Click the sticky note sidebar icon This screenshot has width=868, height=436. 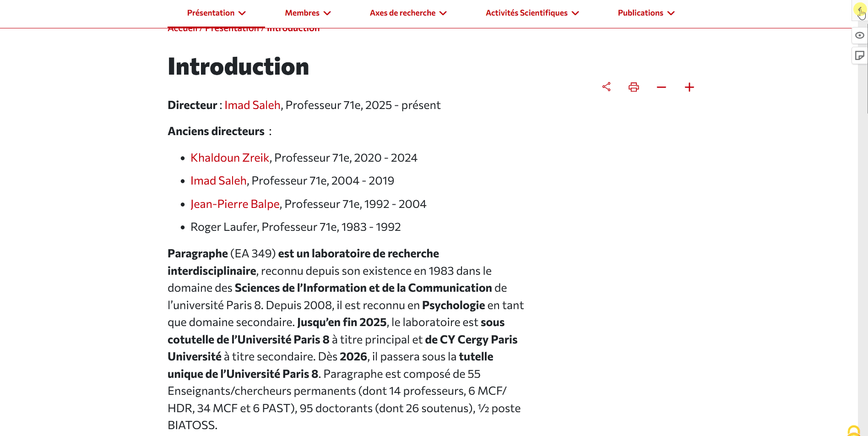[859, 56]
